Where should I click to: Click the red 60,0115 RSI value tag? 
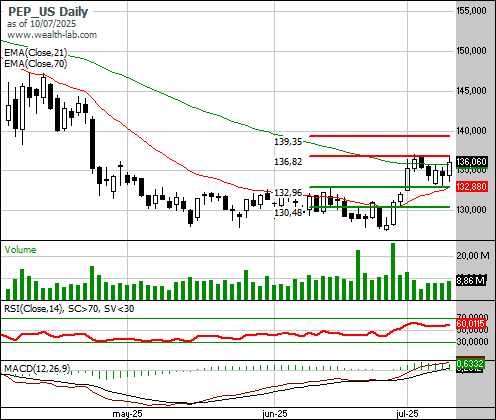click(470, 323)
